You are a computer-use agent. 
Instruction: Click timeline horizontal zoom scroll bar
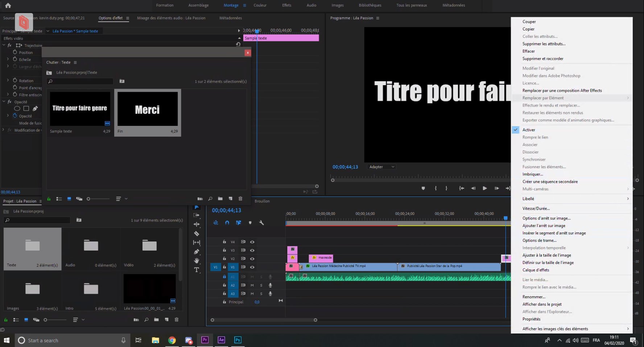pyautogui.click(x=264, y=320)
